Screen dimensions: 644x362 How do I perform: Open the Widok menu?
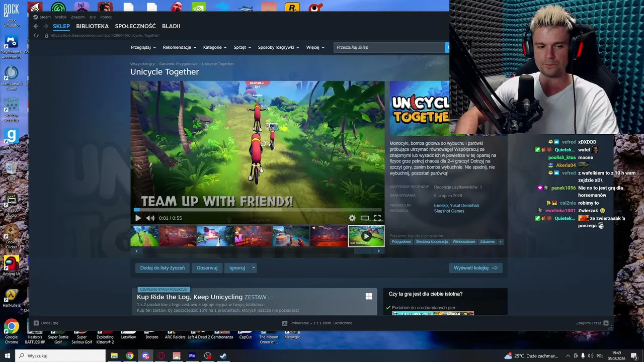(60, 17)
